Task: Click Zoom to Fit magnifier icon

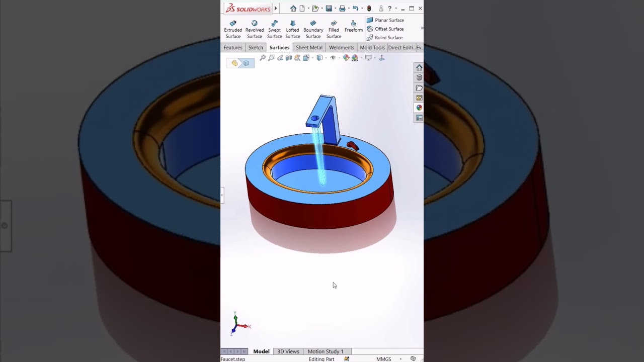Action: tap(263, 58)
